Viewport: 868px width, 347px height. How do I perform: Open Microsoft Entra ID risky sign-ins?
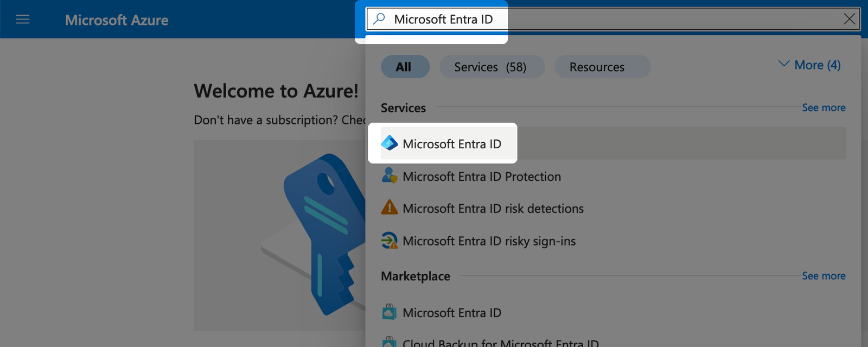tap(613, 241)
